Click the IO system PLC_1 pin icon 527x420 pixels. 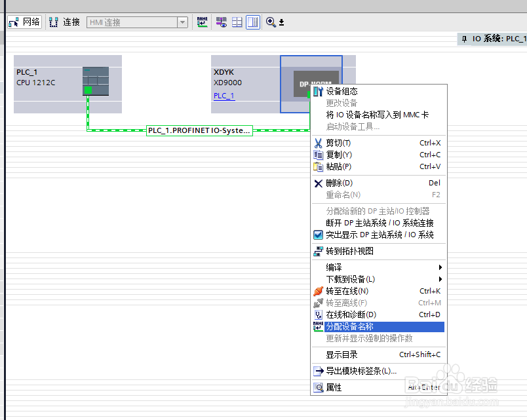(465, 39)
